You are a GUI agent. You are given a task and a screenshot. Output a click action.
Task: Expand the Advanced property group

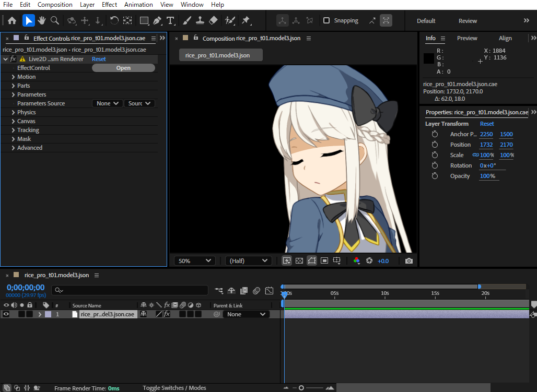tap(14, 148)
